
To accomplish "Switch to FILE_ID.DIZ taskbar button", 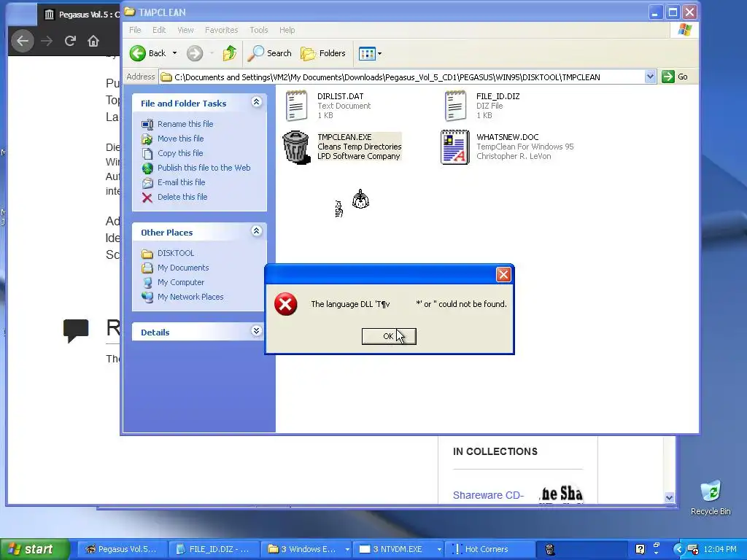I will (x=214, y=549).
